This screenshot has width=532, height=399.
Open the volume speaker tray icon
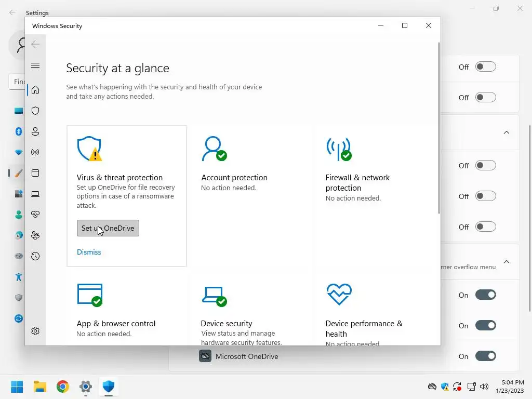[484, 387]
